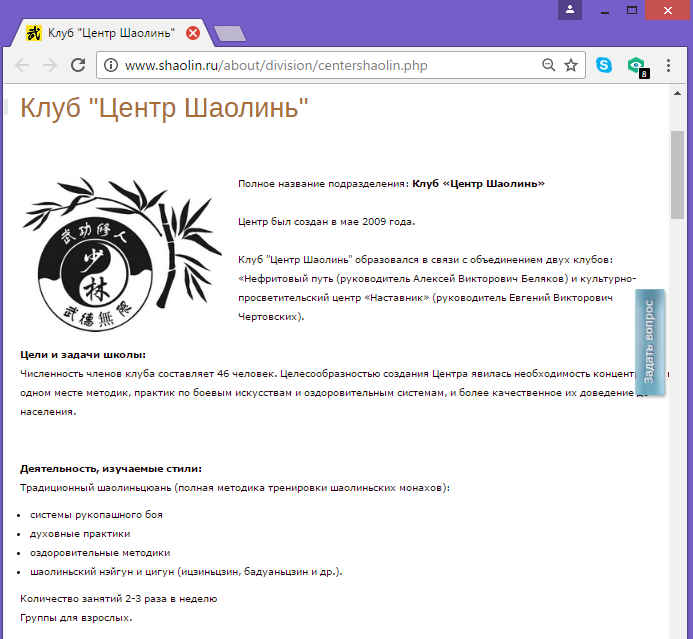Reload the page with the refresh icon
Screen dimensions: 693x639
(x=78, y=65)
